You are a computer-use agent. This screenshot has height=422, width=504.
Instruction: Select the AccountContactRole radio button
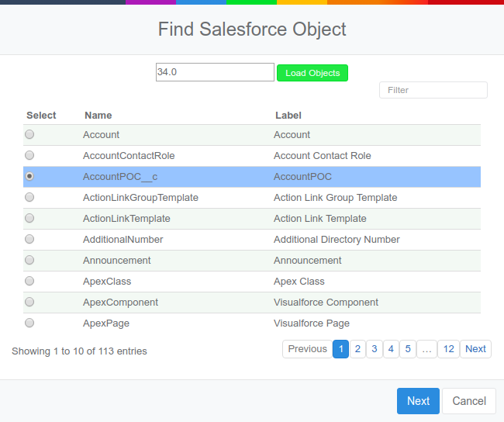[29, 155]
